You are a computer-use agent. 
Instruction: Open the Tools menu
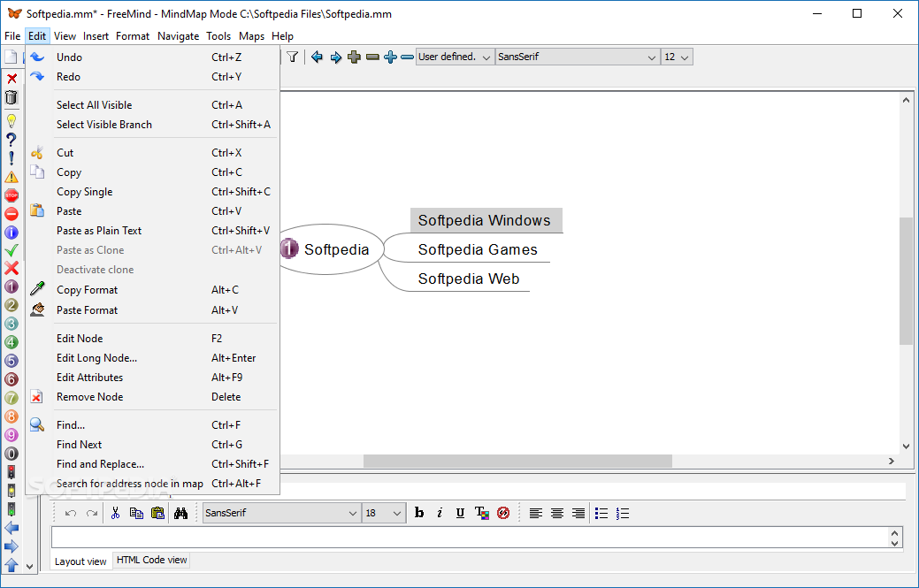218,35
